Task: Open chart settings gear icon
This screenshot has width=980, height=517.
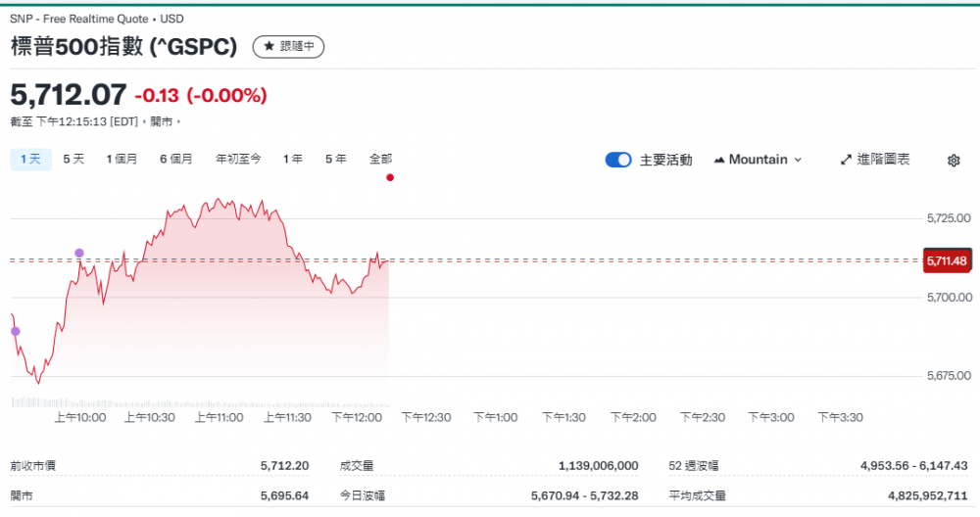Action: point(953,161)
